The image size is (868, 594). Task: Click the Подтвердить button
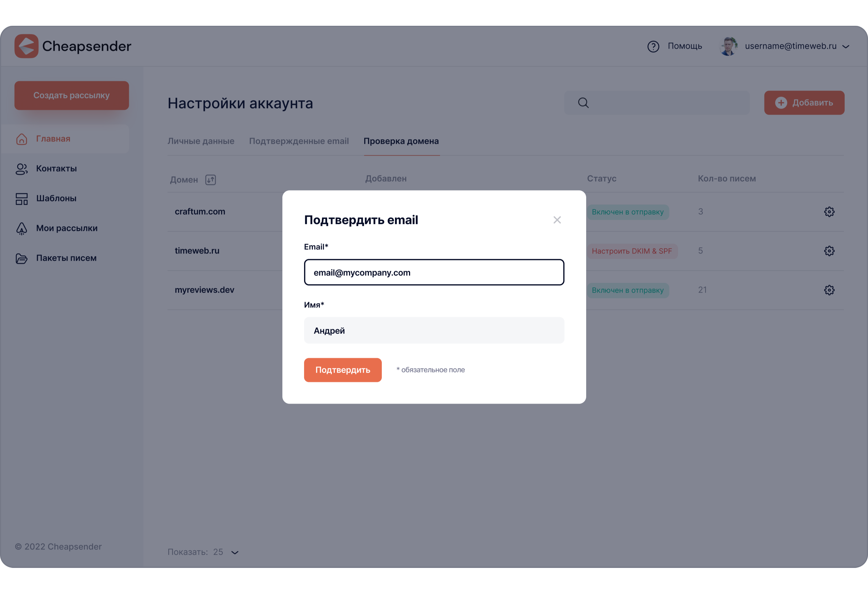[x=343, y=370]
